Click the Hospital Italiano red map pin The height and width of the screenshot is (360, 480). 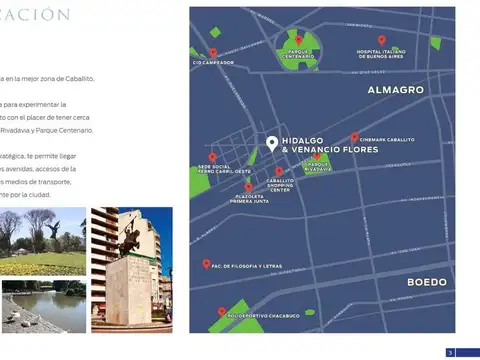click(x=382, y=40)
